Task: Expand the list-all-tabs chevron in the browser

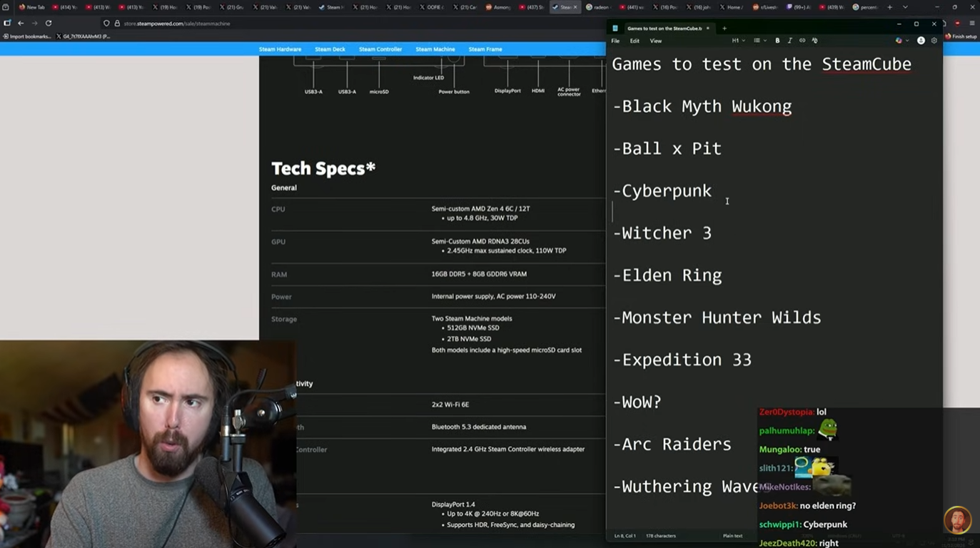Action: pyautogui.click(x=905, y=7)
